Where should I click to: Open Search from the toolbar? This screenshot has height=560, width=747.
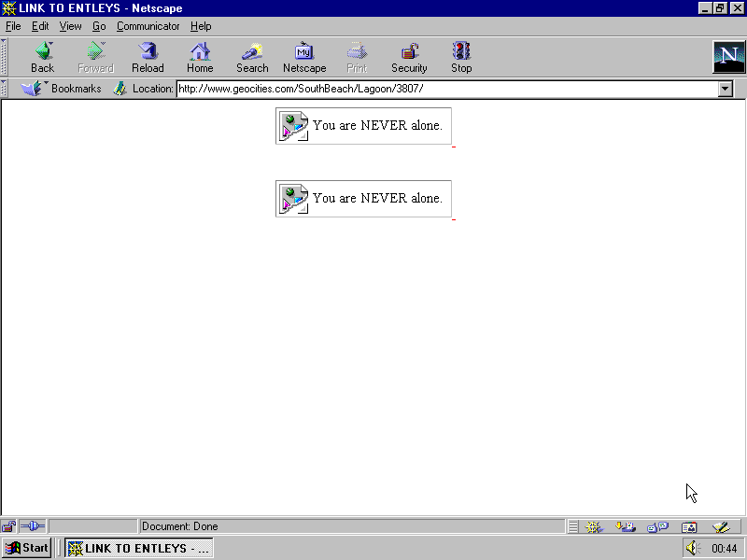(252, 57)
